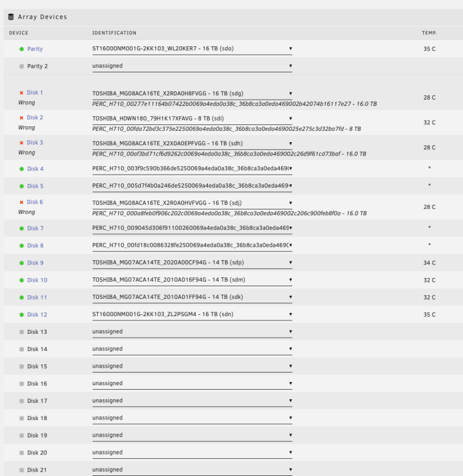Screen dimensions: 463x476
Task: Open the Disk 6 link
Action: coord(35,202)
